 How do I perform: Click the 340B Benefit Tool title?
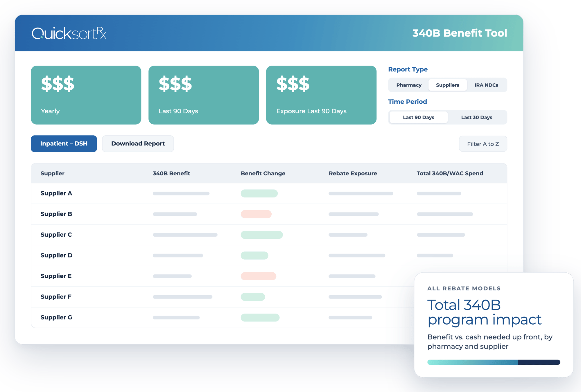pyautogui.click(x=460, y=33)
